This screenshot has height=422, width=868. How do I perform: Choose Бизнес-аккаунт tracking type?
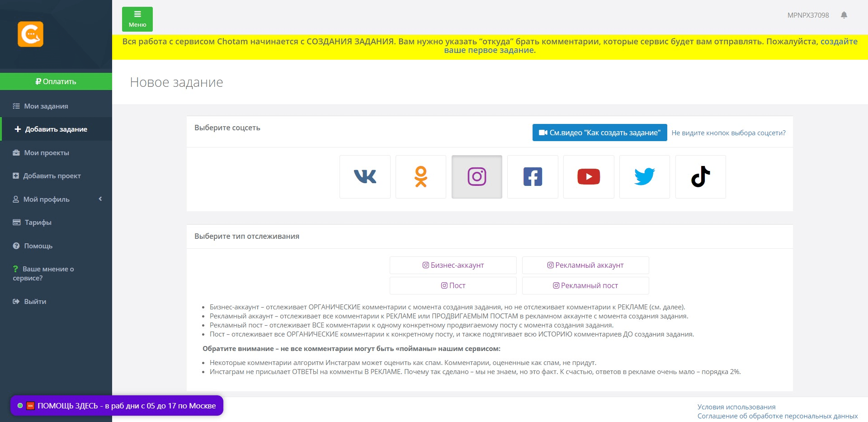pos(453,265)
